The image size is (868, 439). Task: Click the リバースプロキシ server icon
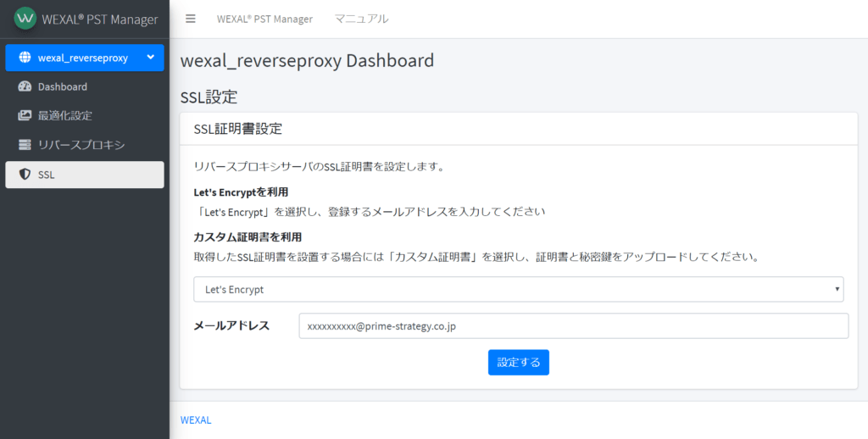pos(25,145)
